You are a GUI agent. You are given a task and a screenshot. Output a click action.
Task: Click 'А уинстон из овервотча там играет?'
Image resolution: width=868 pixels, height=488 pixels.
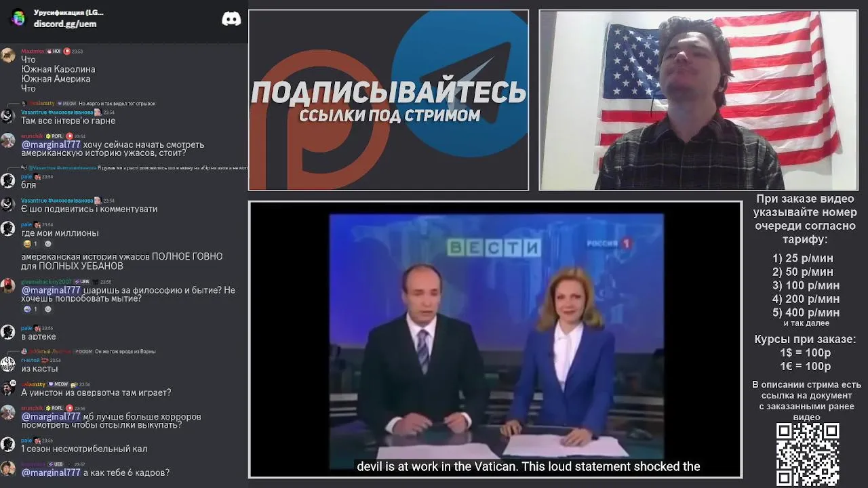tap(96, 392)
